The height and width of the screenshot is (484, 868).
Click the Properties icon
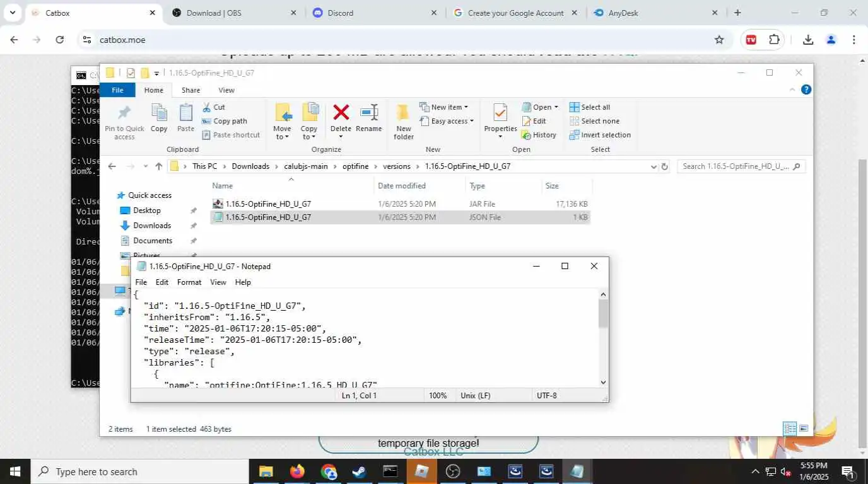point(500,113)
